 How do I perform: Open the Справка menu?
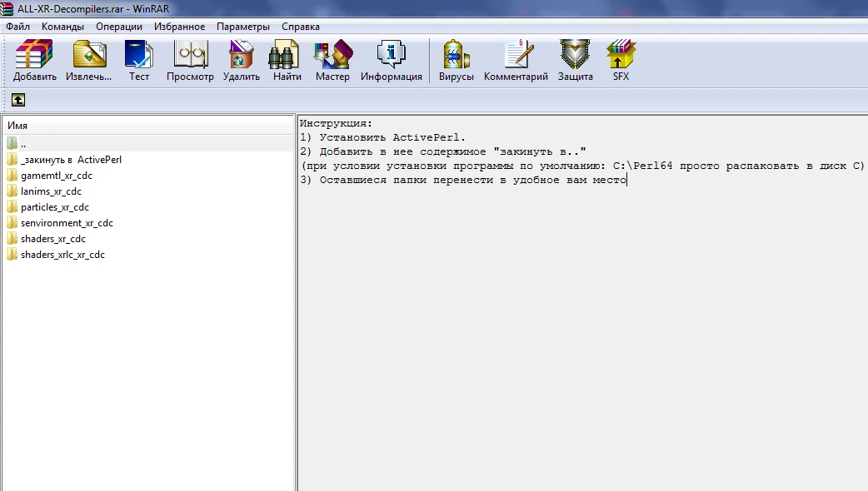pos(301,27)
